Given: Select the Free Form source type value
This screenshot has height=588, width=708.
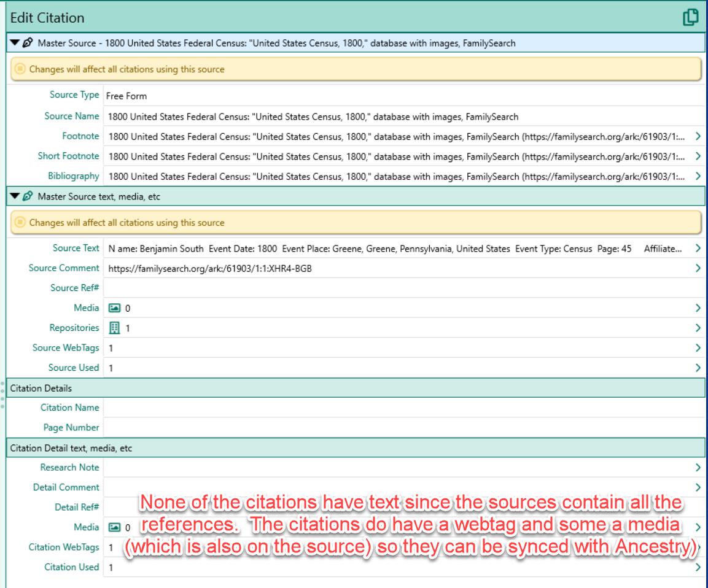Looking at the screenshot, I should click(126, 96).
